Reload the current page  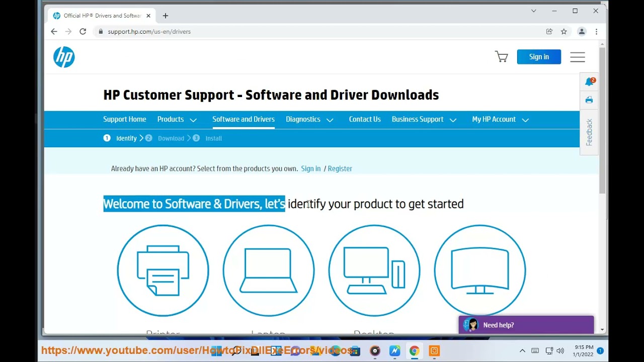83,31
